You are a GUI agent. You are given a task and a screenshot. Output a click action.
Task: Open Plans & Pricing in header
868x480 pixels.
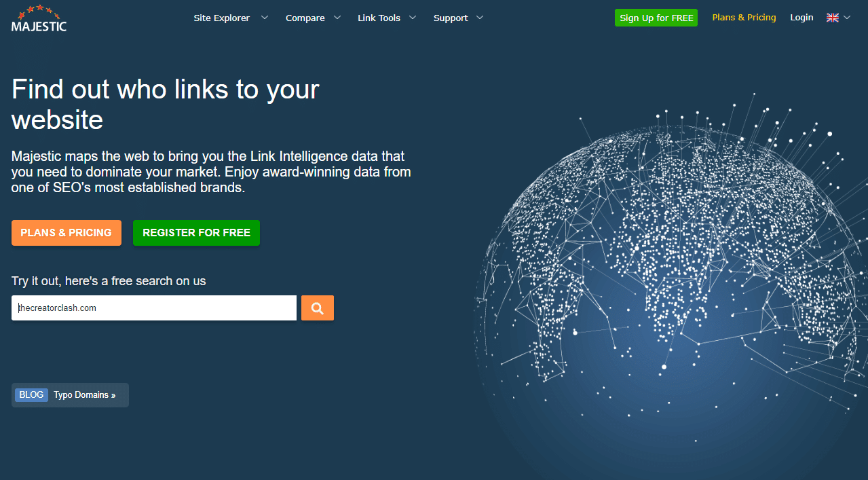click(744, 18)
